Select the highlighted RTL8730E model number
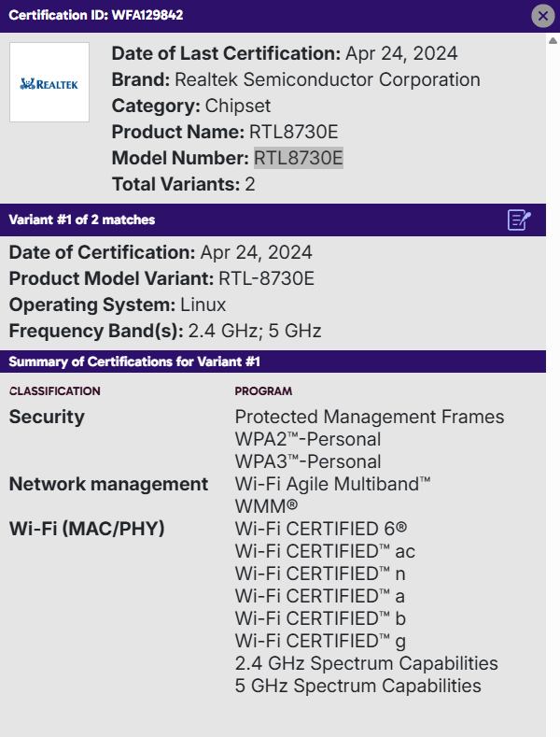The image size is (560, 737). (x=299, y=158)
